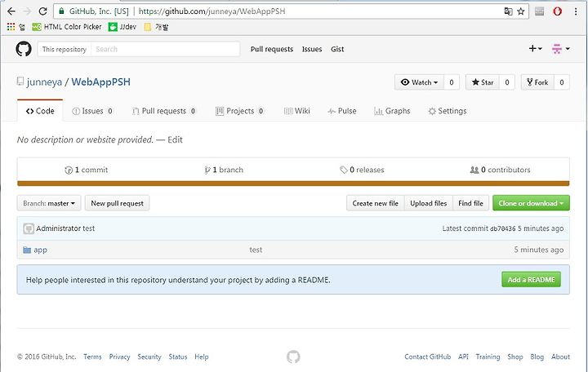Click the browser forward arrow
The height and width of the screenshot is (372, 588).
pyautogui.click(x=27, y=11)
